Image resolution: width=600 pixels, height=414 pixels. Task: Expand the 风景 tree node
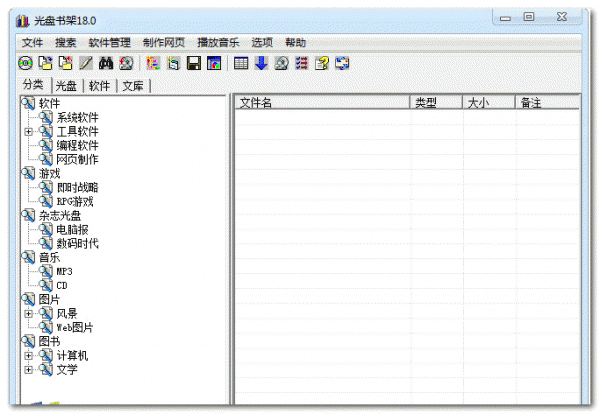(29, 313)
